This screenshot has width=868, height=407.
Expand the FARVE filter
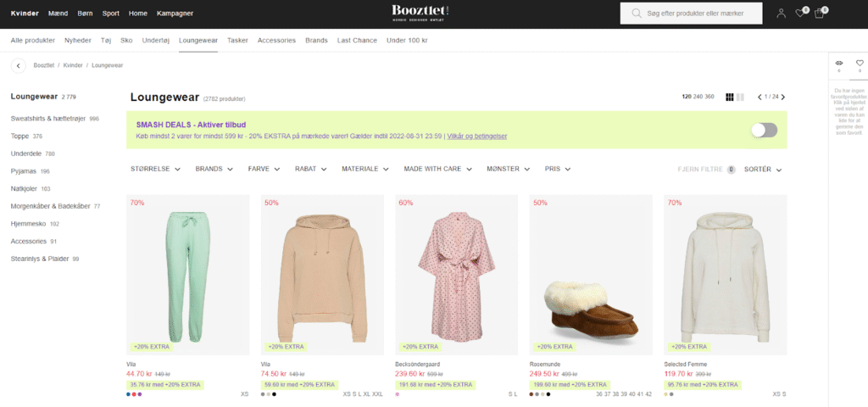pos(264,169)
